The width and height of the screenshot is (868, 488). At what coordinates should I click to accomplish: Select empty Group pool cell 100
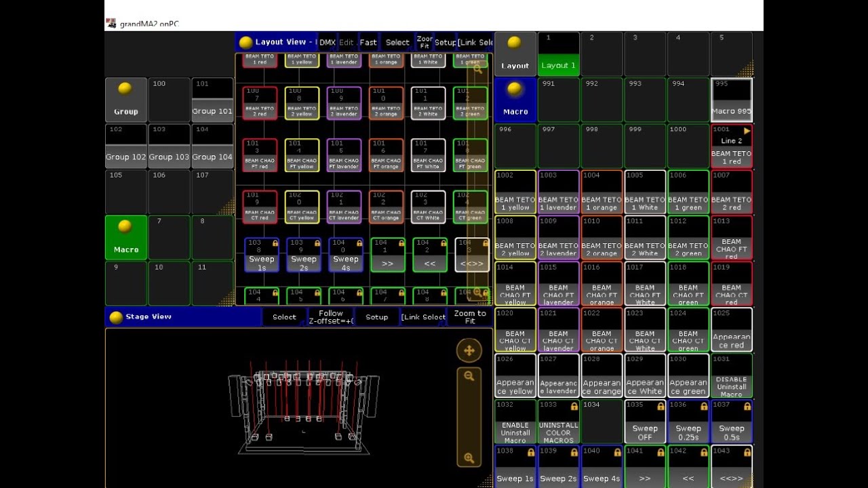click(x=169, y=100)
